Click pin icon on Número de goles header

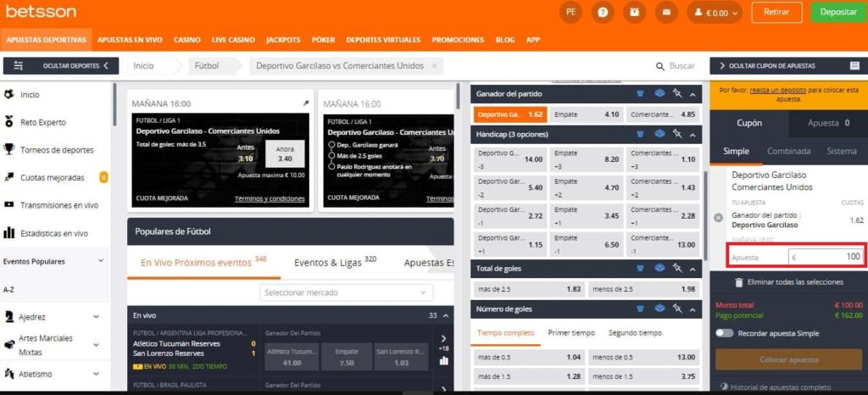(x=677, y=309)
